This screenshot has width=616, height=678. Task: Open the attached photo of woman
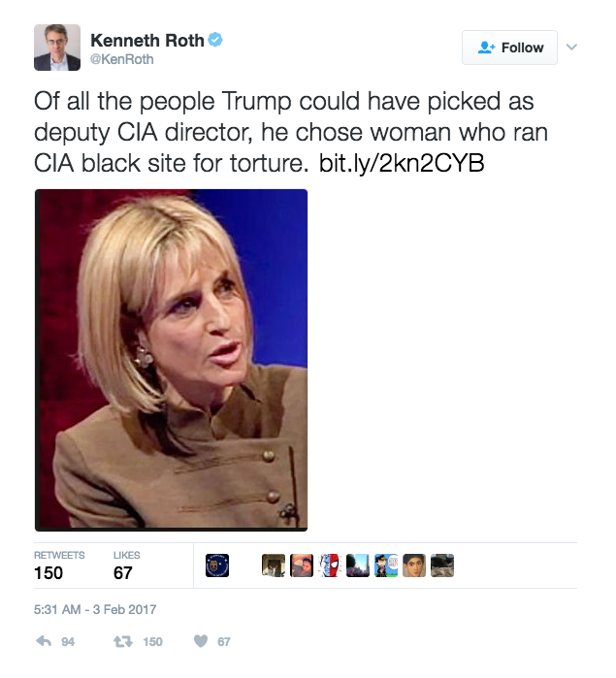click(x=172, y=360)
